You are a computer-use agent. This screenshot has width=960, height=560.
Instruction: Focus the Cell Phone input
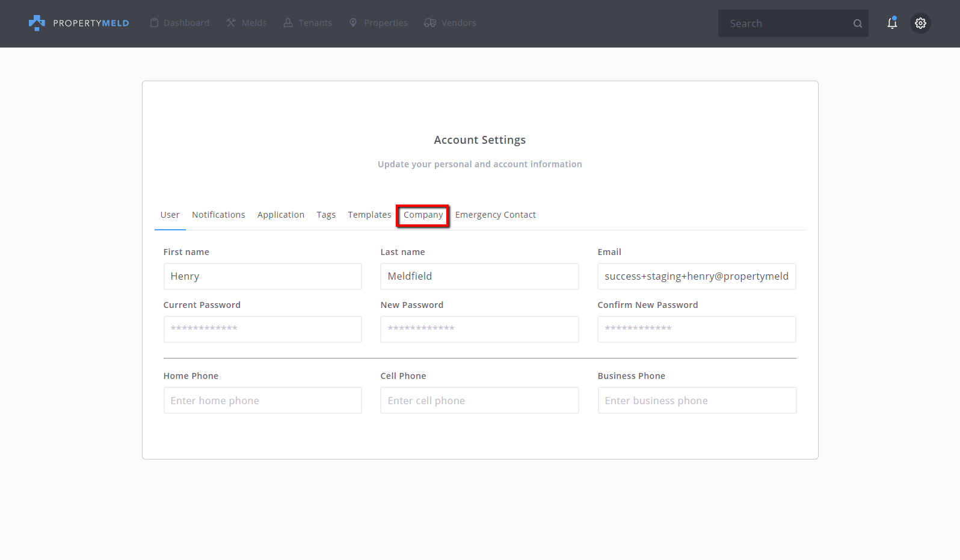[479, 401]
